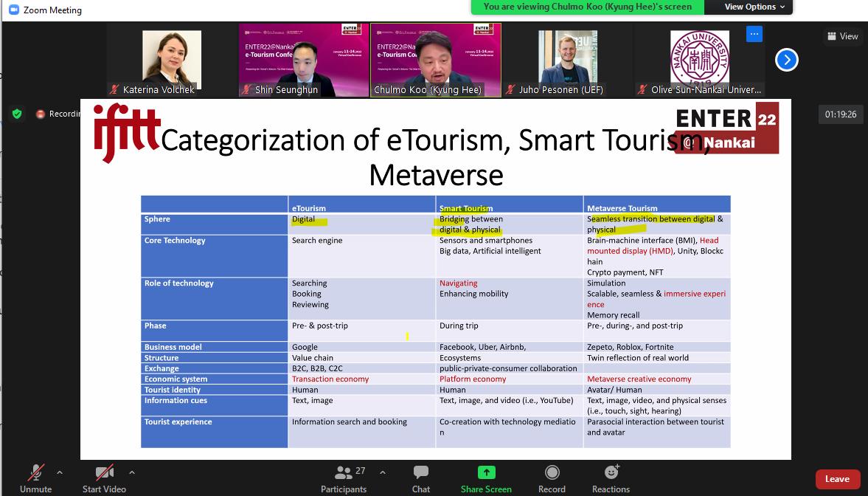Screen dimensions: 868x496
Task: Click Juho Pesonen muted mic icon
Action: click(x=510, y=89)
